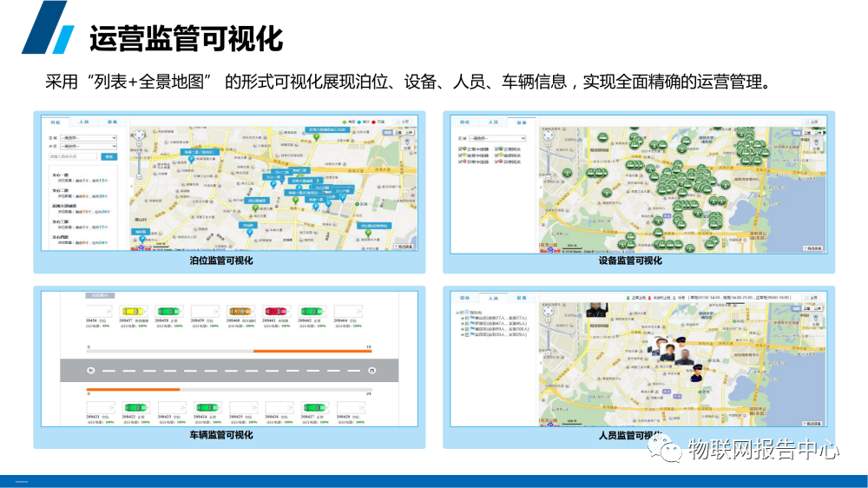Select the green car in space 208427
This screenshot has height=488, width=868.
[x=313, y=408]
